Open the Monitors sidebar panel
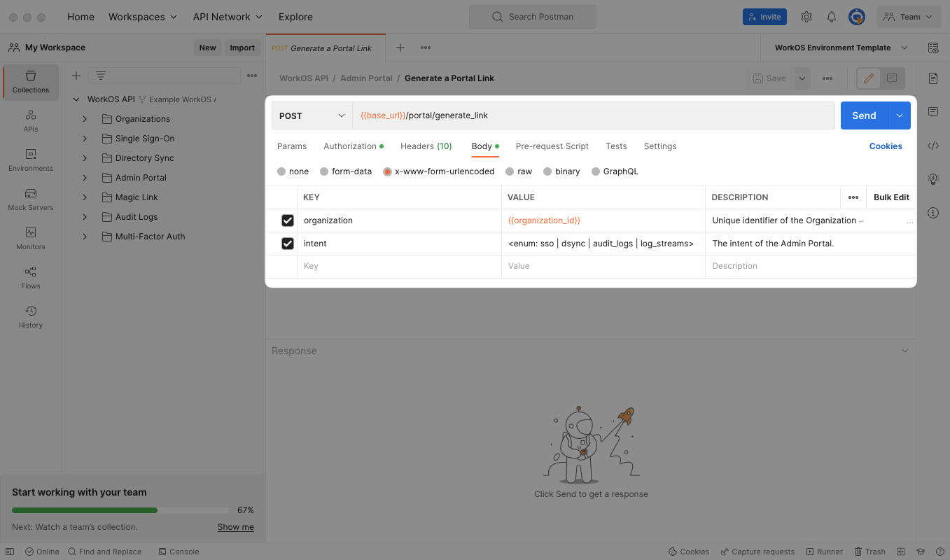950x560 pixels. [31, 238]
